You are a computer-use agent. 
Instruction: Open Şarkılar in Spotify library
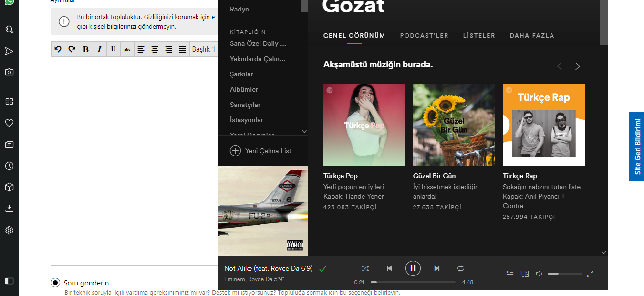[241, 74]
